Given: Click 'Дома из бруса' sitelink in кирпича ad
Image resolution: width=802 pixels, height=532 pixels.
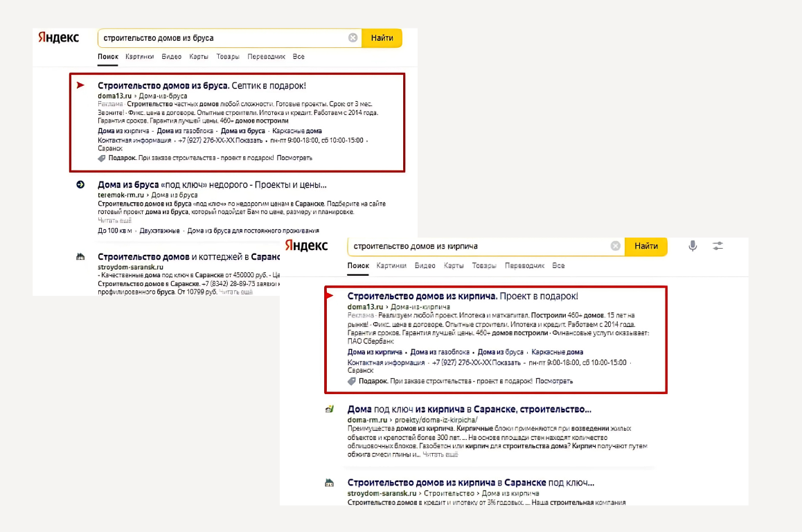Looking at the screenshot, I should click(x=500, y=352).
